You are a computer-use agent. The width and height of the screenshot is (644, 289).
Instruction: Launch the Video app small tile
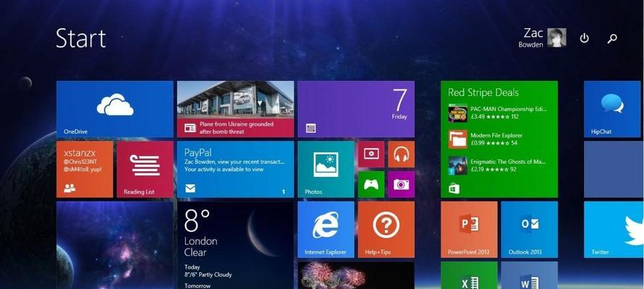tap(371, 154)
